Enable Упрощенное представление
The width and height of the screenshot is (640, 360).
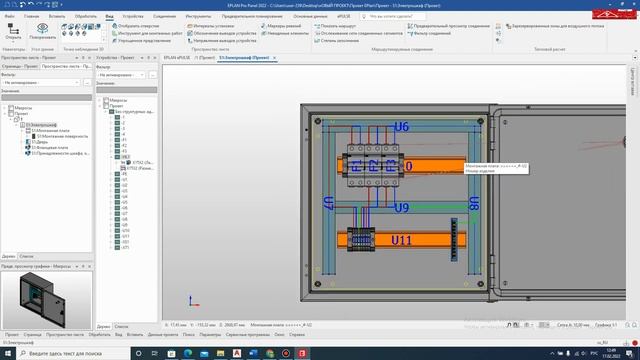click(x=142, y=40)
